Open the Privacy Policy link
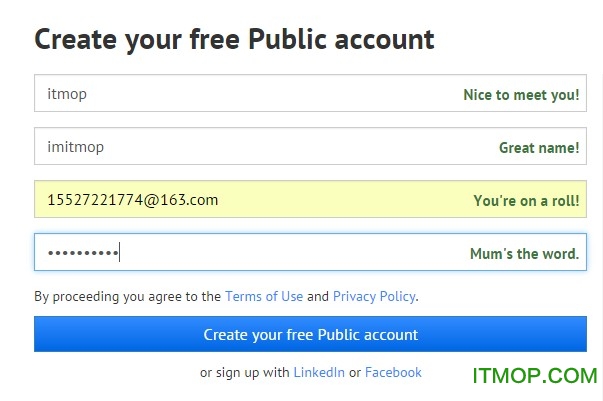Image resolution: width=603 pixels, height=401 pixels. [x=374, y=296]
